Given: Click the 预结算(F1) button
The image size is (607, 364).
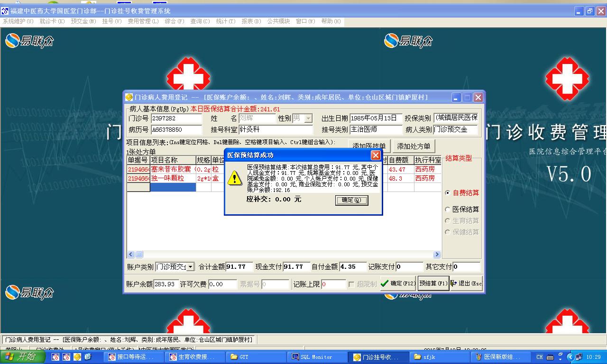Looking at the screenshot, I should coord(433,283).
